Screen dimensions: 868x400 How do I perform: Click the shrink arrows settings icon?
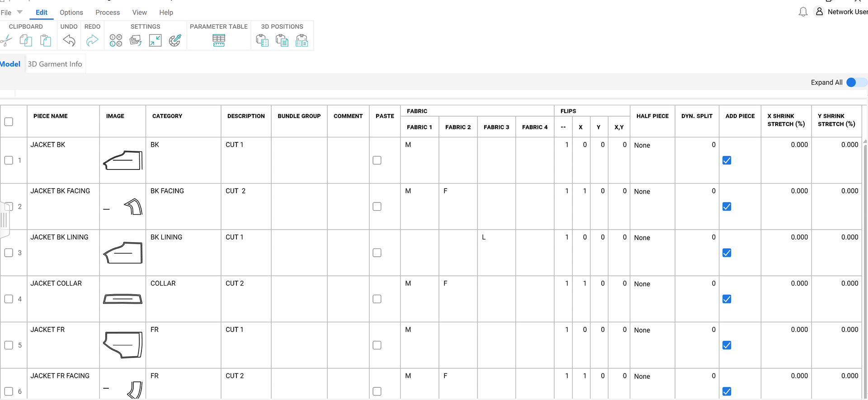pos(155,41)
